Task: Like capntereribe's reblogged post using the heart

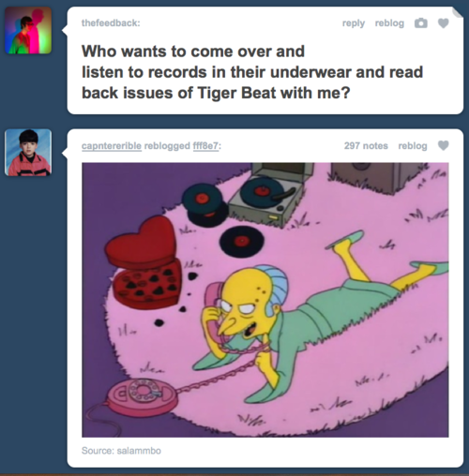Action: (444, 145)
